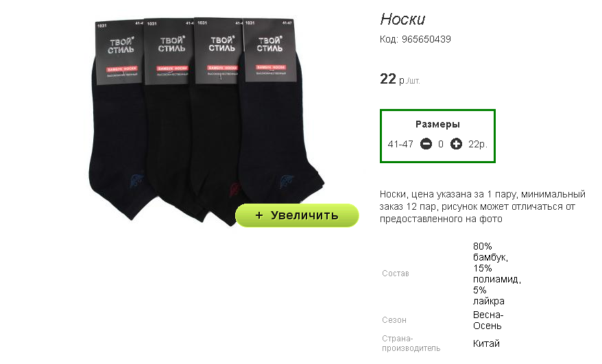Screen dimensions: 602x364
Task: Click the socks product photo
Action: 206,122
